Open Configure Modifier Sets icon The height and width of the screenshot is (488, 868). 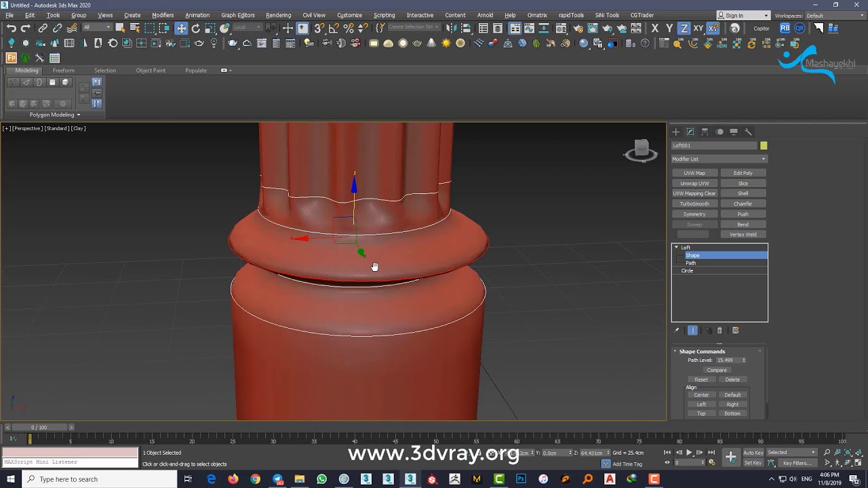735,330
